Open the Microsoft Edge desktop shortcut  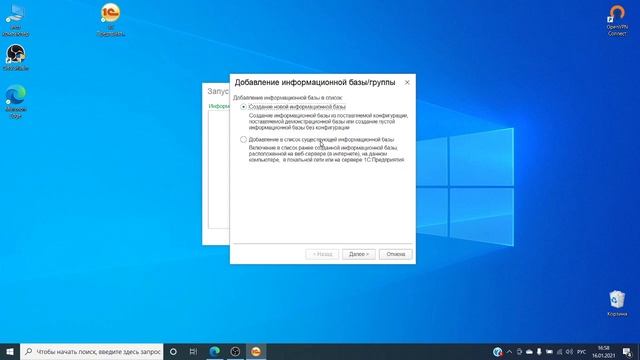tap(16, 101)
